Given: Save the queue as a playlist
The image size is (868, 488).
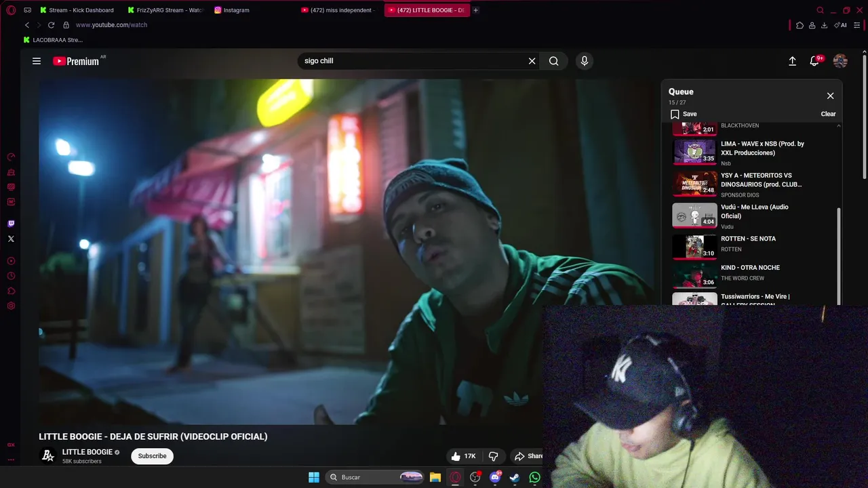Looking at the screenshot, I should pyautogui.click(x=684, y=114).
